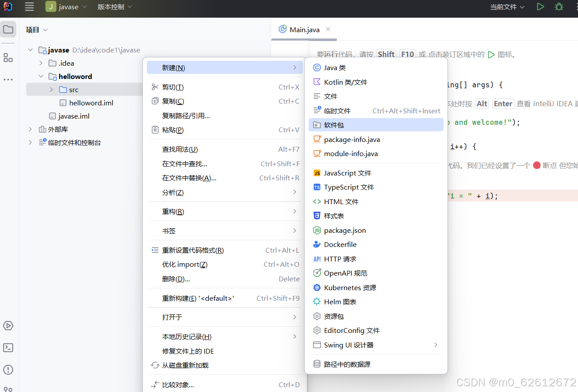Collapse the helloword project folder

click(41, 76)
